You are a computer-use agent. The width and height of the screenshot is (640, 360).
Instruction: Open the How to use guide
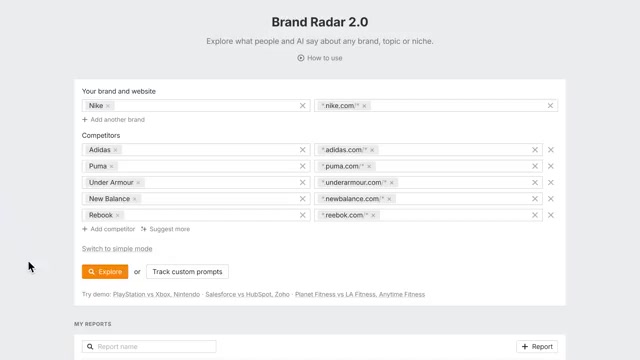[320, 58]
